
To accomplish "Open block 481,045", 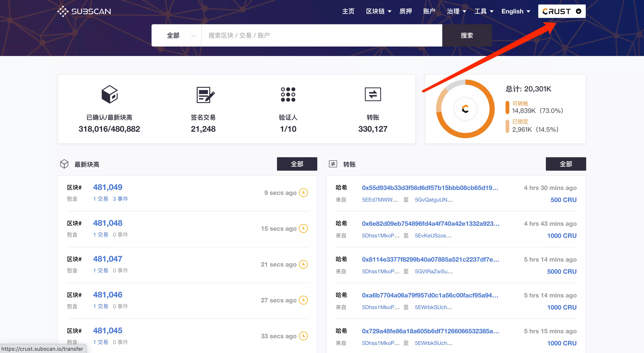I will pyautogui.click(x=108, y=331).
